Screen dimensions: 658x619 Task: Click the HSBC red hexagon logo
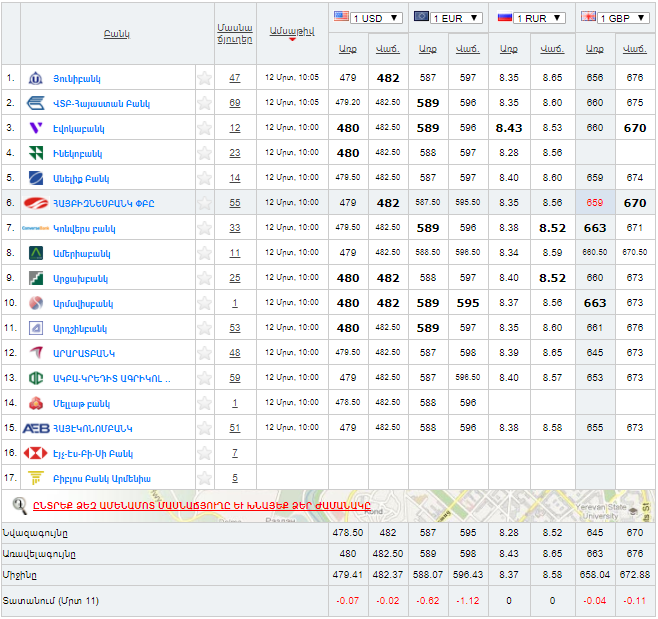click(x=35, y=453)
